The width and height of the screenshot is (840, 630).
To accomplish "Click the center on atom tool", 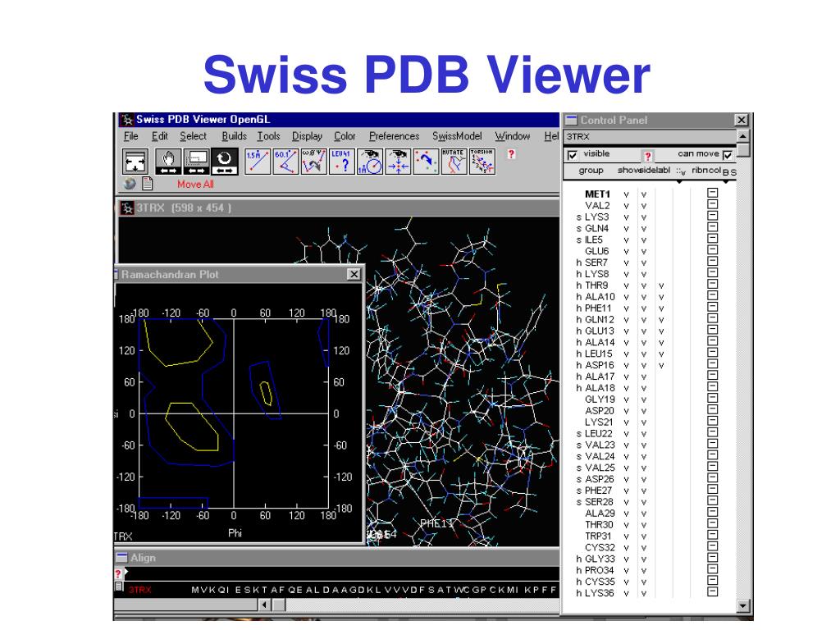I will tap(398, 162).
